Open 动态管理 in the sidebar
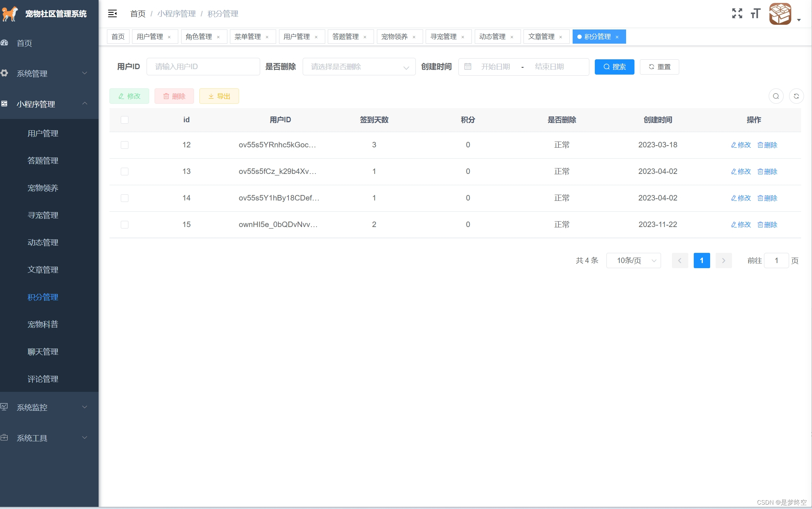This screenshot has height=509, width=812. coord(43,242)
